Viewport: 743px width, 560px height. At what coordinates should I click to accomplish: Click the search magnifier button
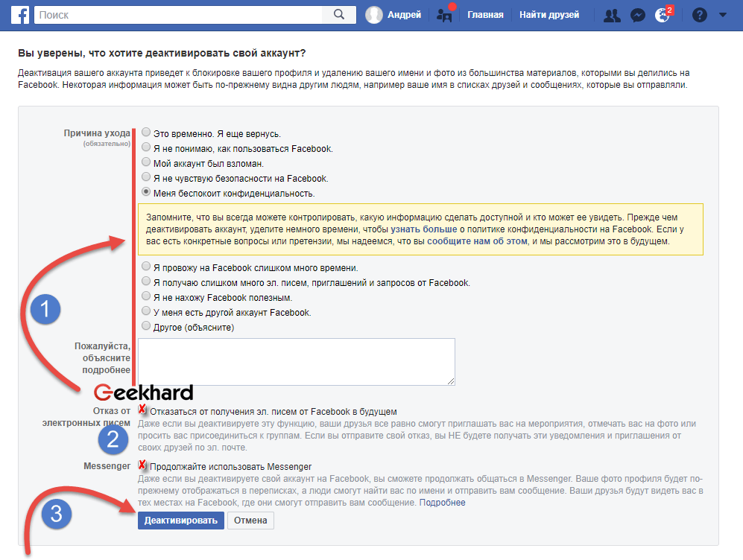339,15
